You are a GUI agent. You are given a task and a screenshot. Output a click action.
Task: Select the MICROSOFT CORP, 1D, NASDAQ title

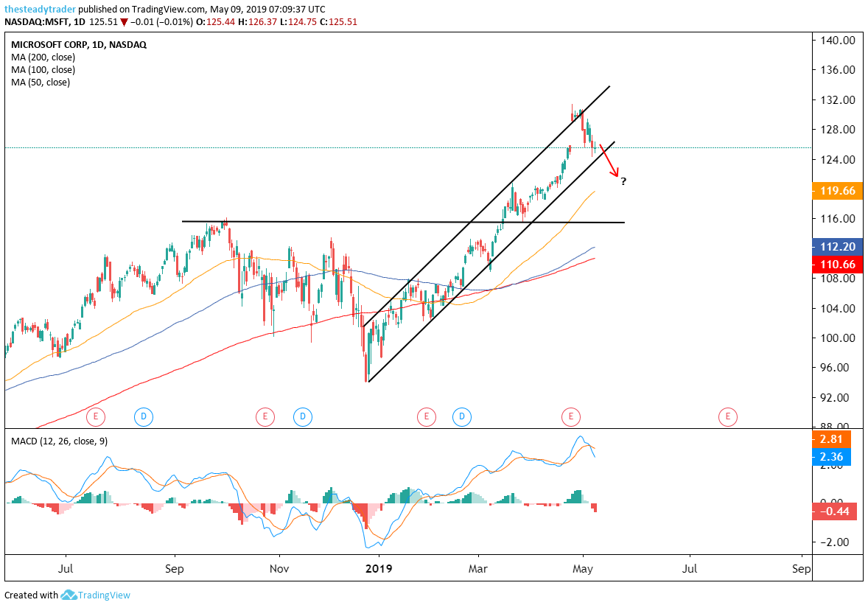[79, 45]
